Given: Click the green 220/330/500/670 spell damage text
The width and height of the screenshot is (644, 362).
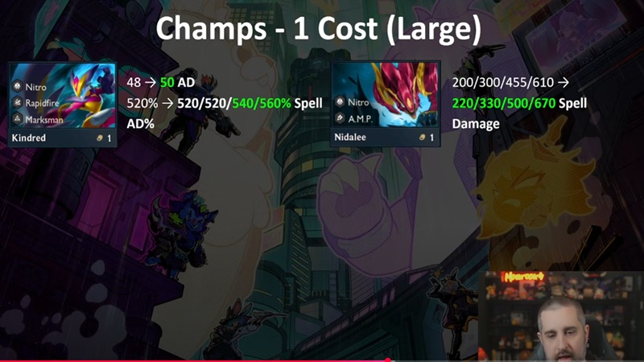Looking at the screenshot, I should pyautogui.click(x=504, y=104).
